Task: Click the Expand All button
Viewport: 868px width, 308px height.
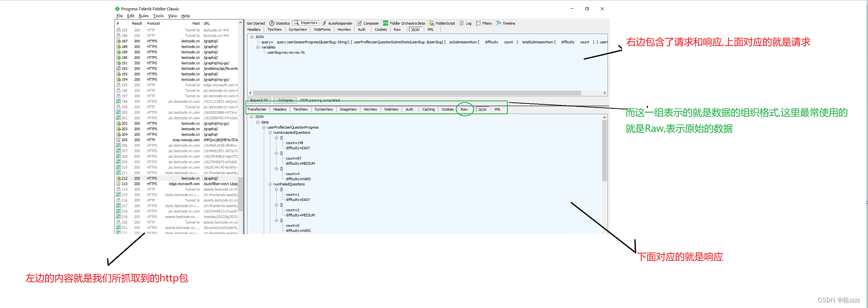Action: point(259,100)
